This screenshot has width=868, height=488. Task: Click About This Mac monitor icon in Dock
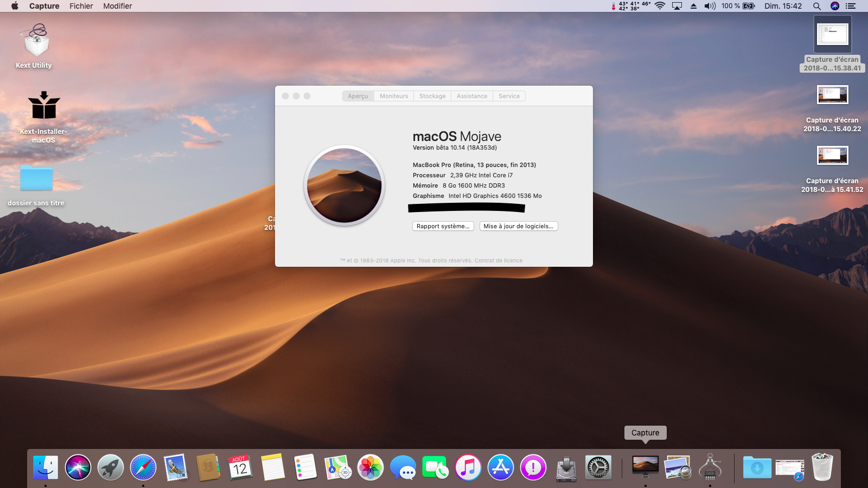tap(646, 466)
